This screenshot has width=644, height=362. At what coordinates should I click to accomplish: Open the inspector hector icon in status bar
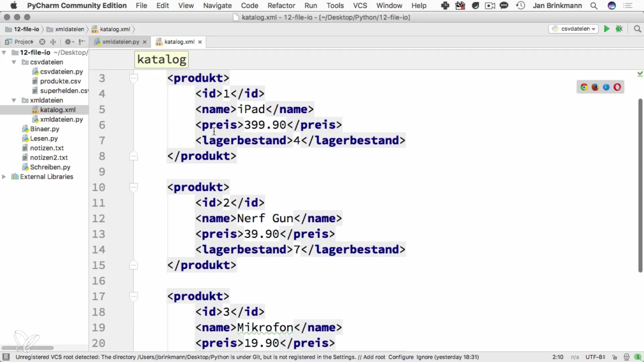[x=626, y=357]
